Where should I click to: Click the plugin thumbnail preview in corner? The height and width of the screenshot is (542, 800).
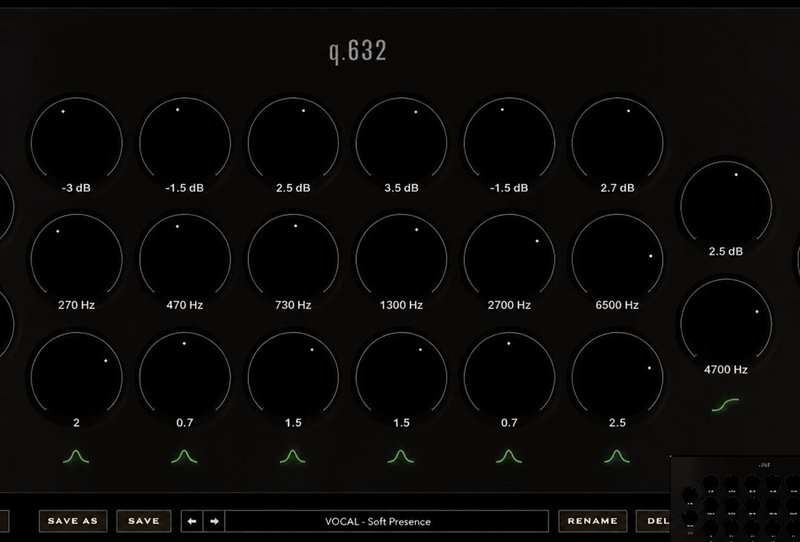coord(735,499)
